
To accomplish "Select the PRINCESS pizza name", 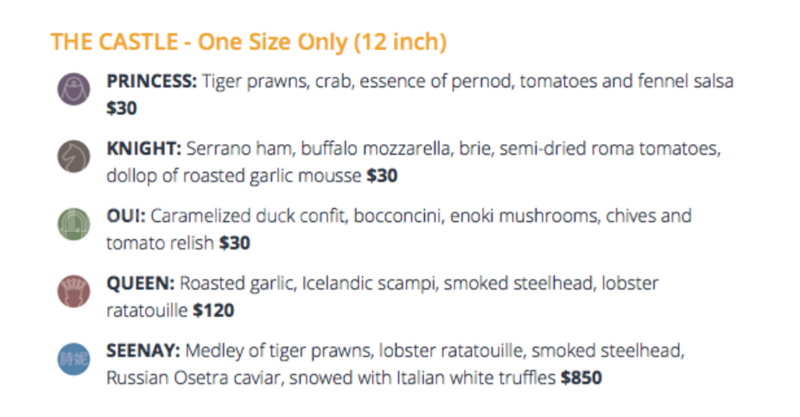I will click(152, 82).
